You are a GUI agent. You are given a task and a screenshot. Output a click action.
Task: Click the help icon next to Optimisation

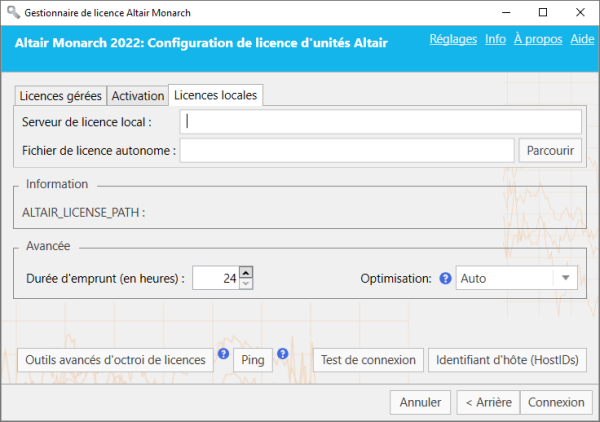click(445, 278)
